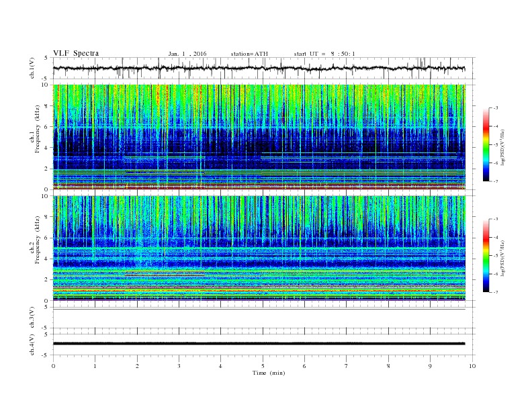Click the ch.2 frequency axis "2" tick label
Viewport: 532px width, 411px height.
[x=47, y=280]
